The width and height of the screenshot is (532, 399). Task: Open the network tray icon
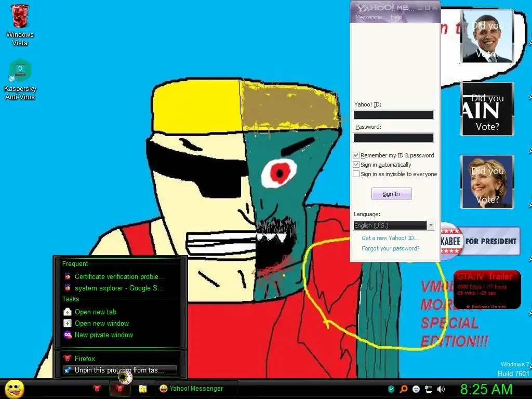(429, 389)
